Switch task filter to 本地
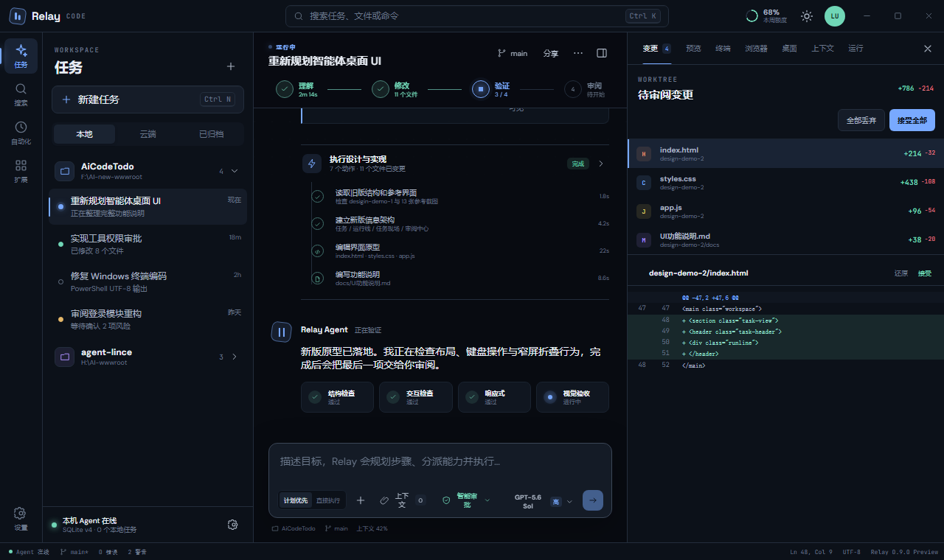The height and width of the screenshot is (560, 944). click(x=84, y=134)
